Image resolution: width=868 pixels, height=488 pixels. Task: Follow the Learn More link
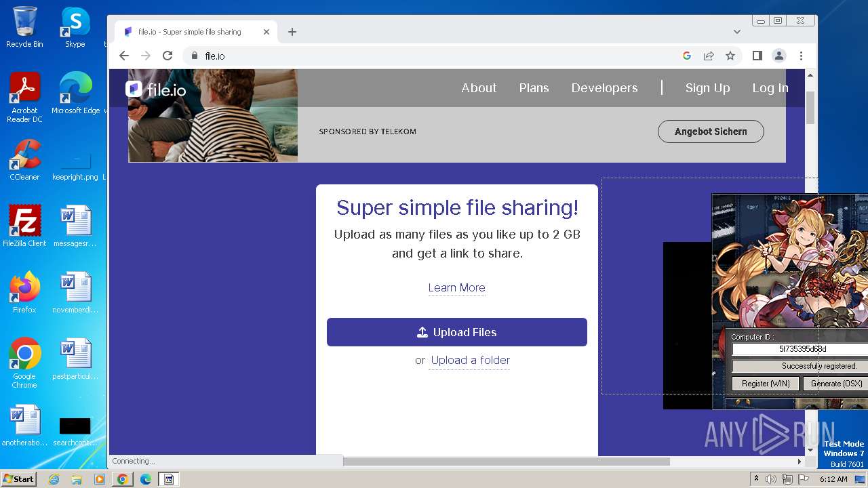point(456,287)
